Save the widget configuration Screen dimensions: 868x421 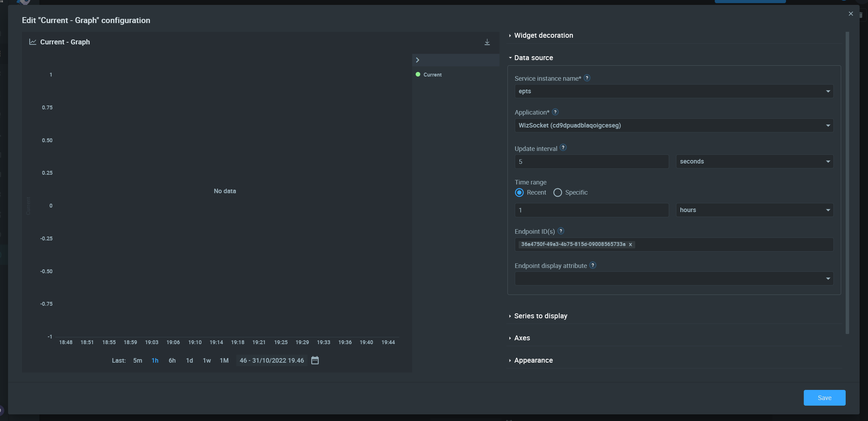point(824,398)
